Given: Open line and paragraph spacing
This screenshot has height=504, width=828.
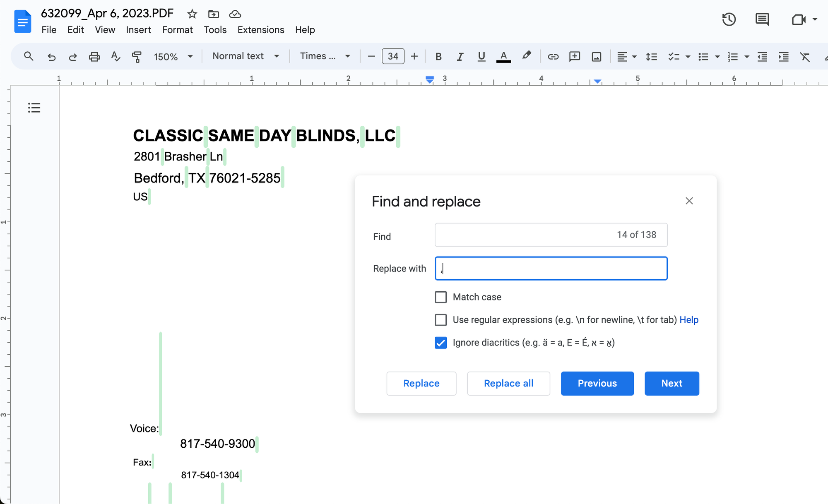Looking at the screenshot, I should coord(651,57).
